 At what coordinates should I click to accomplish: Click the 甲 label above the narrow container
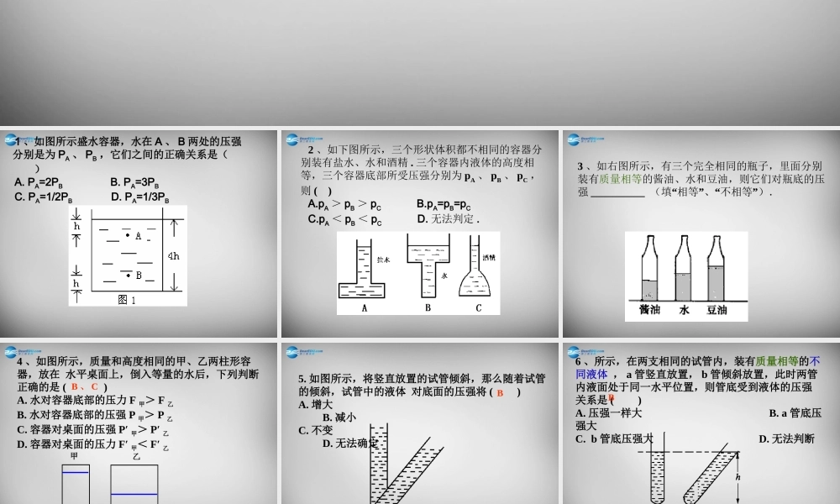coord(75,456)
